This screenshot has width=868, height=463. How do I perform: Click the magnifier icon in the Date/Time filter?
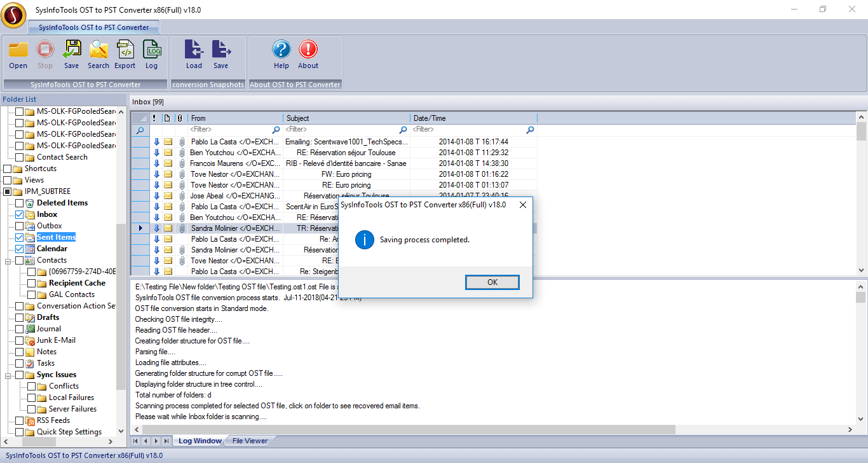point(531,130)
